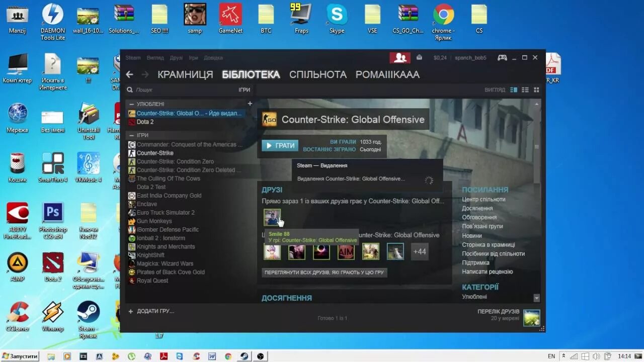Open the Сторінка в крамниці link
The image size is (644, 362).
[x=489, y=244]
